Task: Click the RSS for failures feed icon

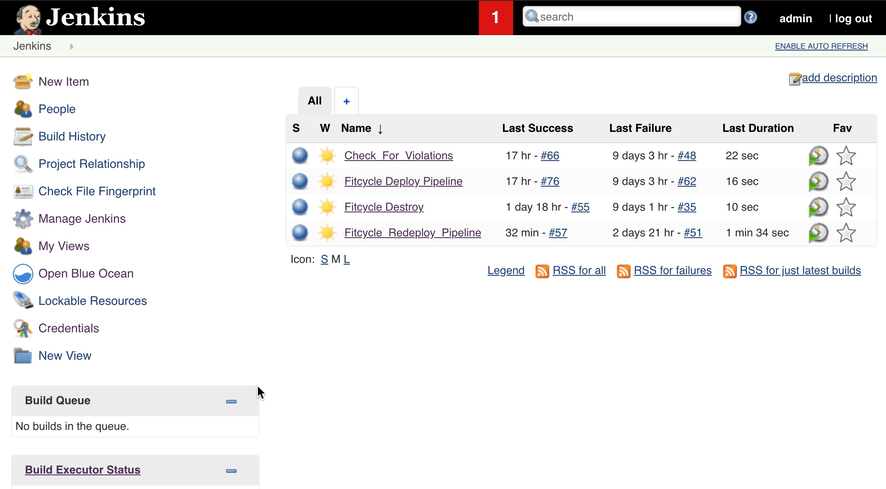Action: click(x=623, y=271)
